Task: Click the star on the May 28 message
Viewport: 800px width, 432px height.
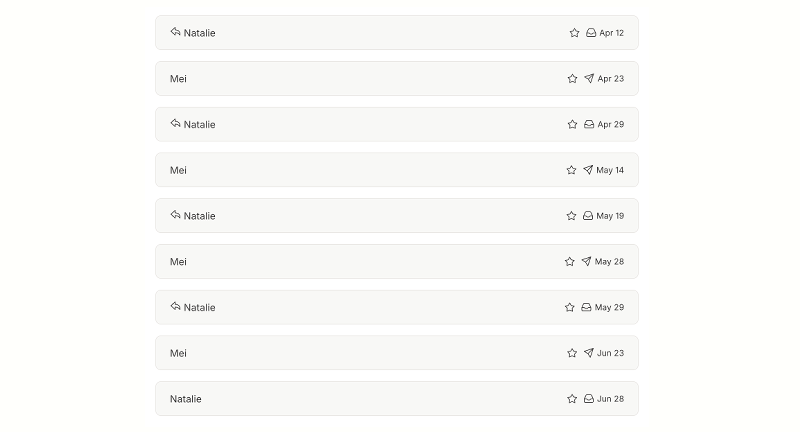Action: [x=570, y=262]
